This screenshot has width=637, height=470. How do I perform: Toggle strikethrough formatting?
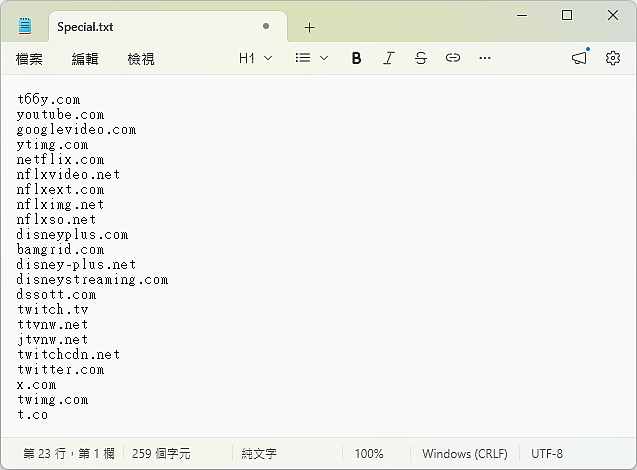click(x=421, y=58)
